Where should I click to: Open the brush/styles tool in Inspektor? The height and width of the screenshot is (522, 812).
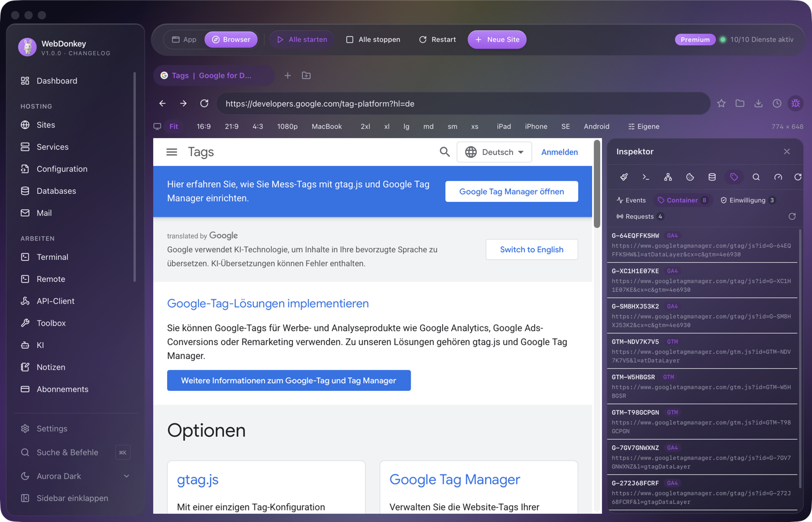click(x=624, y=177)
